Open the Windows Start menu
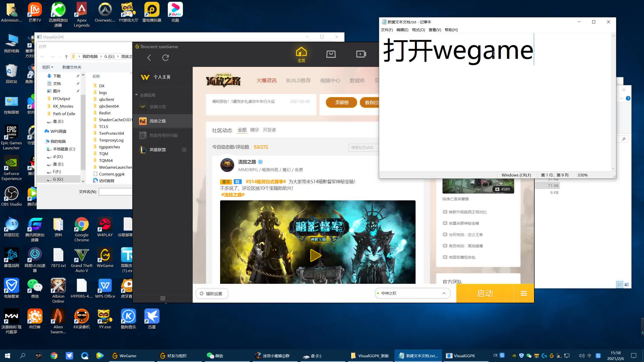The image size is (644, 362). tap(8, 356)
